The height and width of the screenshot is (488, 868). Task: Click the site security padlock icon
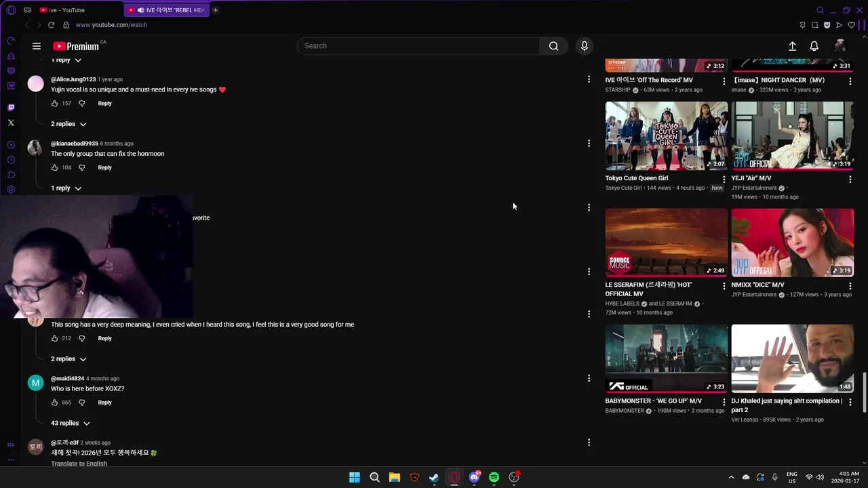(x=66, y=25)
